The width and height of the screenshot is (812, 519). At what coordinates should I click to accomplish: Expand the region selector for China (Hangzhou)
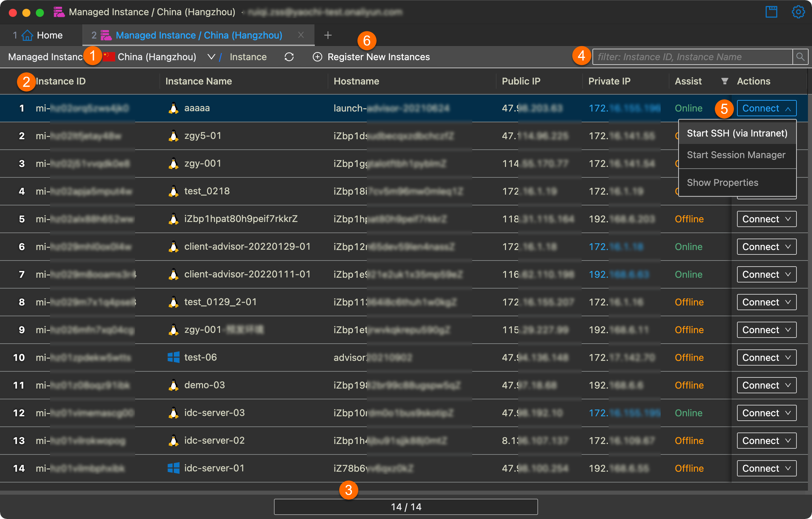[x=211, y=57]
